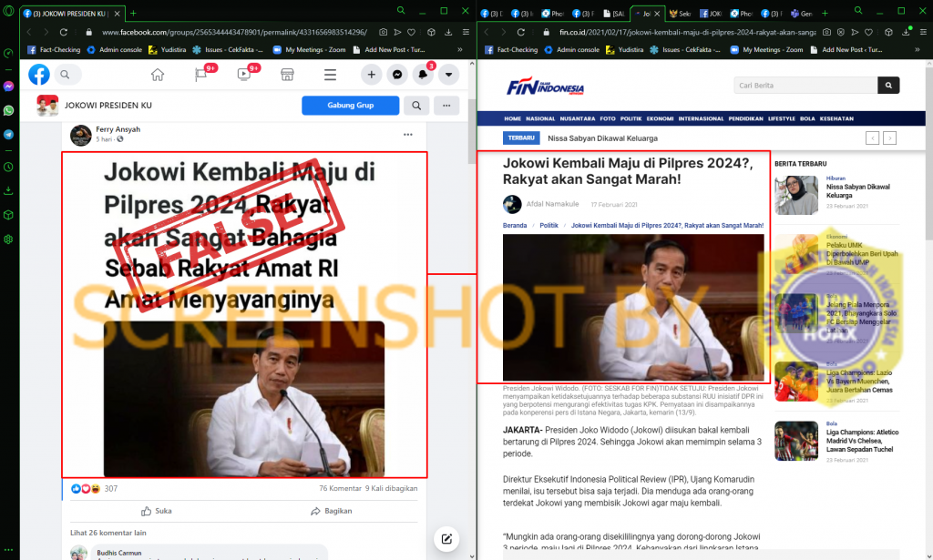The width and height of the screenshot is (933, 560).
Task: Open Ferry Ansyah post options menu
Action: coord(407,135)
